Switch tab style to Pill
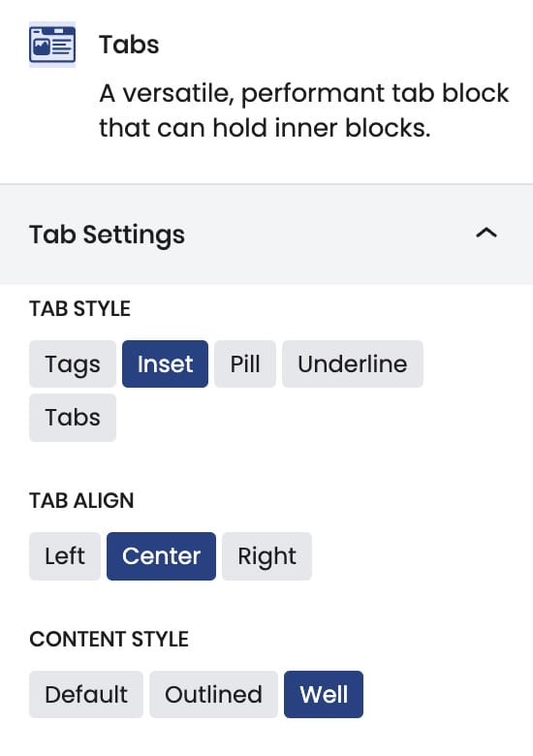The height and width of the screenshot is (756, 533). tap(245, 364)
